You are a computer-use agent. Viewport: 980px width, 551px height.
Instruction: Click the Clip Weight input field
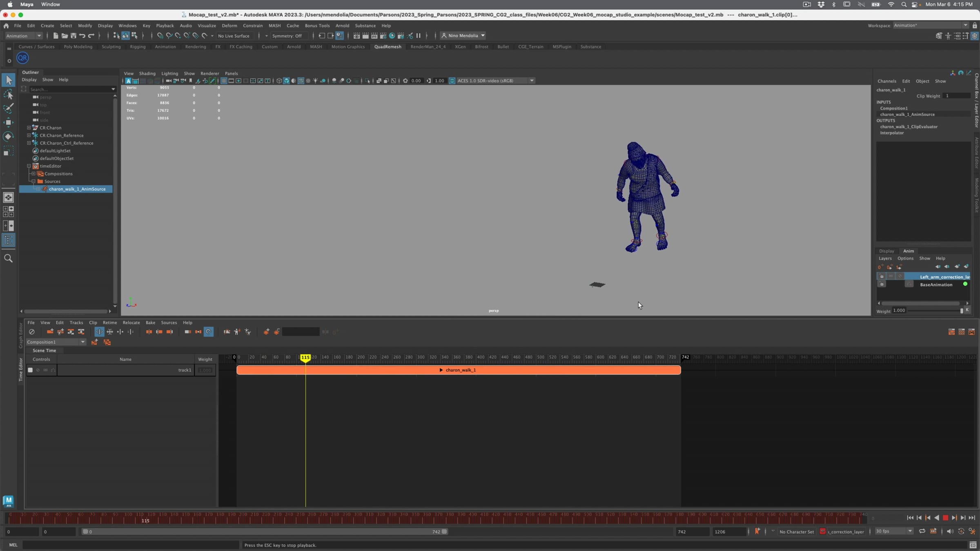(x=956, y=96)
